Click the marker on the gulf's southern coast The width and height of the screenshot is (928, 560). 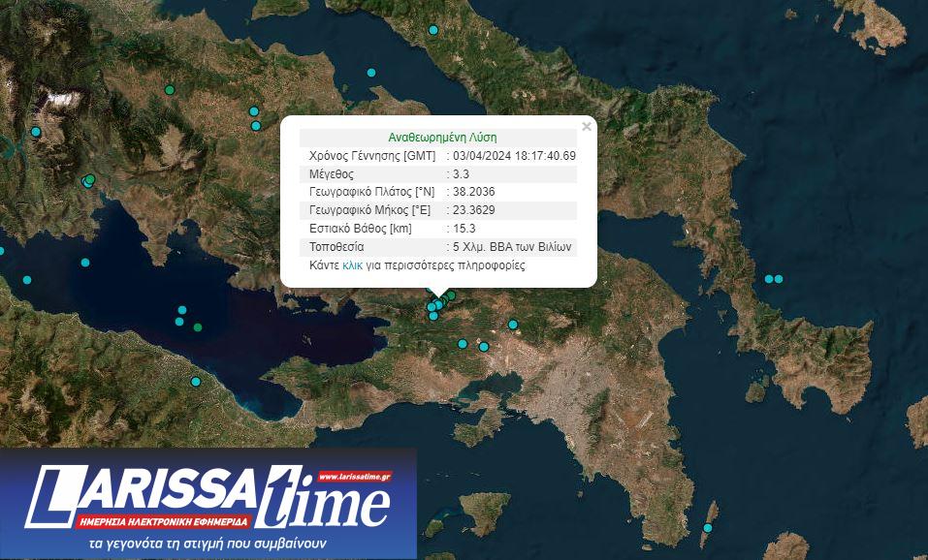click(x=195, y=382)
